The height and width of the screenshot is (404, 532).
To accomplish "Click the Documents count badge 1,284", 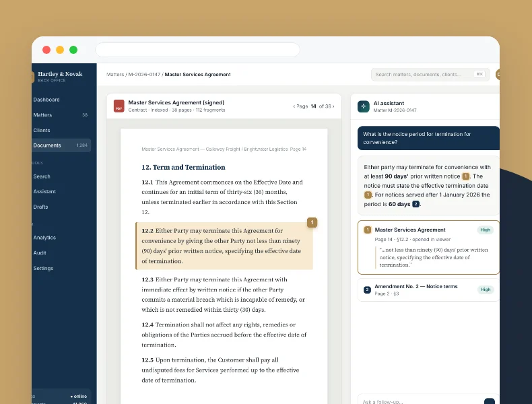I will [81, 145].
